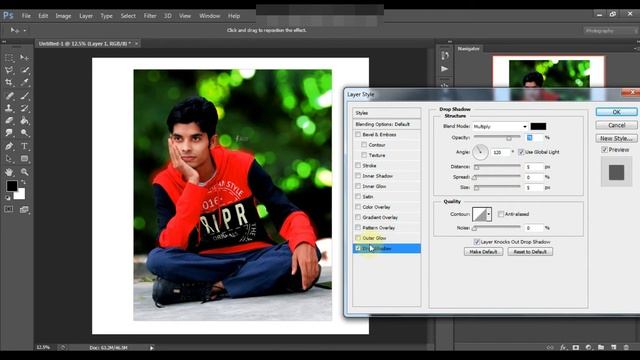The height and width of the screenshot is (360, 640).
Task: Toggle Use Global Light checkbox
Action: [x=521, y=152]
